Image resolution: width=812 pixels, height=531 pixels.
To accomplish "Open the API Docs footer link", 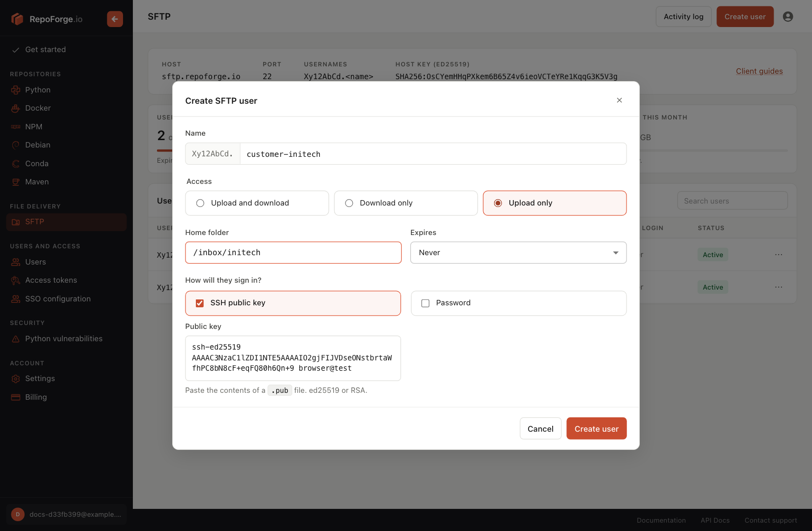I will (715, 520).
